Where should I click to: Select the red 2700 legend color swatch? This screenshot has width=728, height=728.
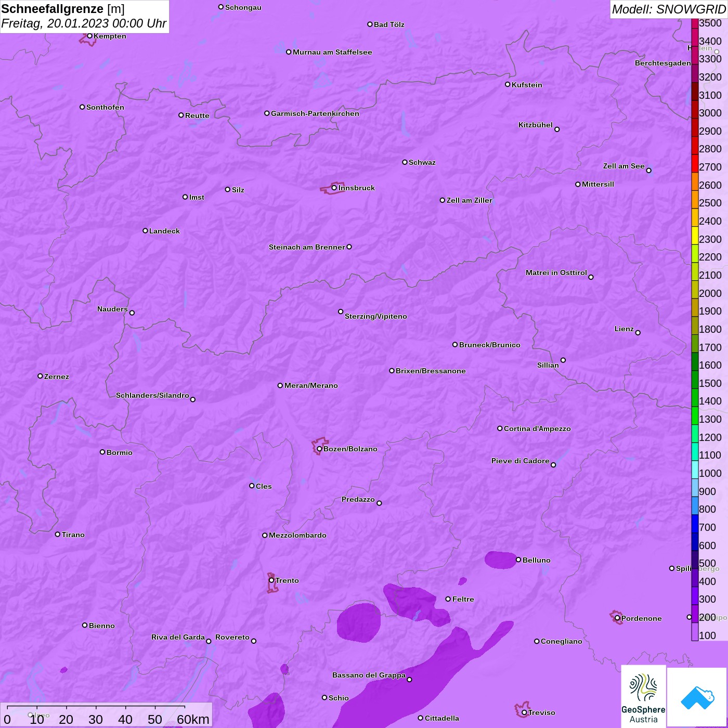point(695,163)
